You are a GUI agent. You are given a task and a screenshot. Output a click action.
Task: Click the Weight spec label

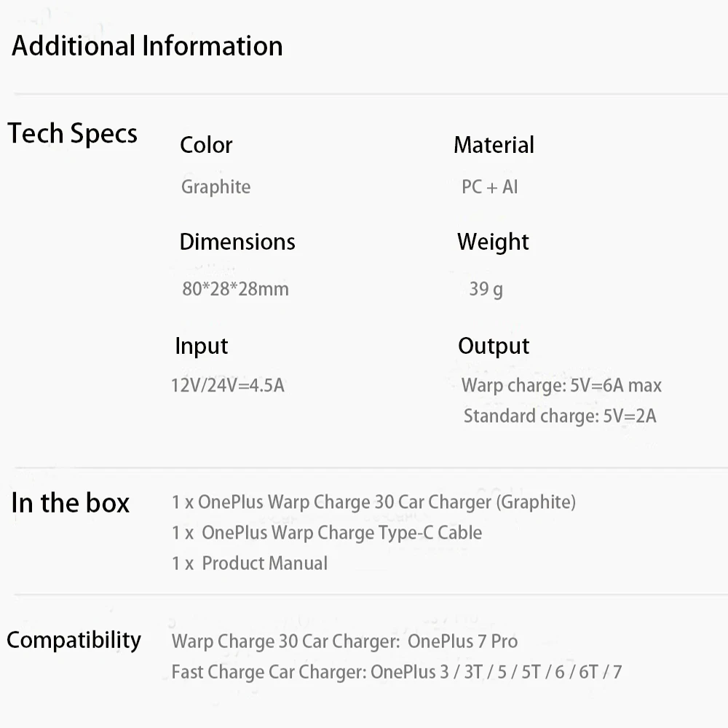click(x=493, y=241)
